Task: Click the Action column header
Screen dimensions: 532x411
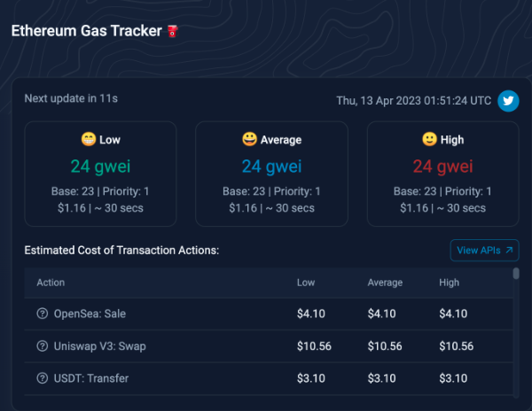Action: pyautogui.click(x=51, y=283)
